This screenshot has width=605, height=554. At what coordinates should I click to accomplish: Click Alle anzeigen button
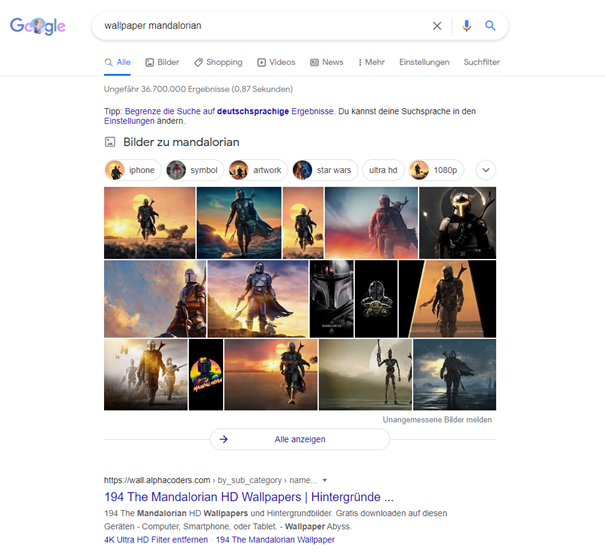click(300, 439)
